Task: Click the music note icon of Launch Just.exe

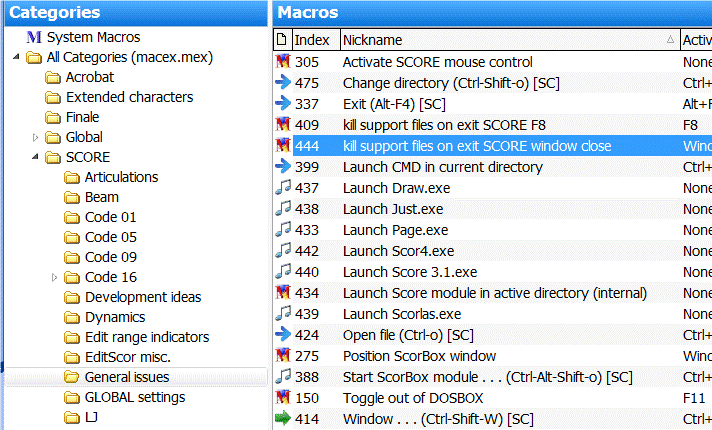Action: click(283, 208)
